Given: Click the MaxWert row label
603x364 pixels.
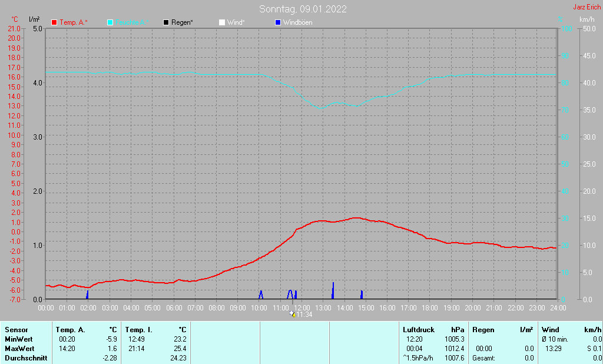Looking at the screenshot, I should pos(19,349).
